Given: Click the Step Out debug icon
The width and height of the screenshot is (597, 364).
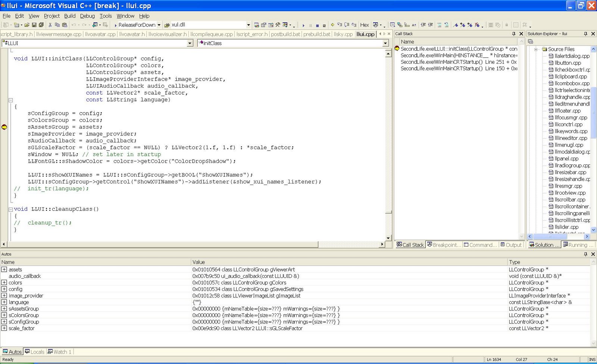Looking at the screenshot, I should click(354, 25).
